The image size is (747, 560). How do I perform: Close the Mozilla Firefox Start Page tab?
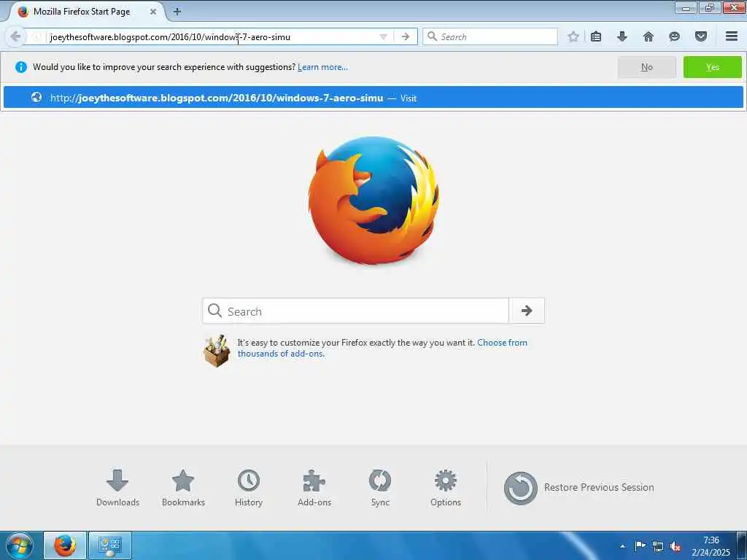[153, 12]
